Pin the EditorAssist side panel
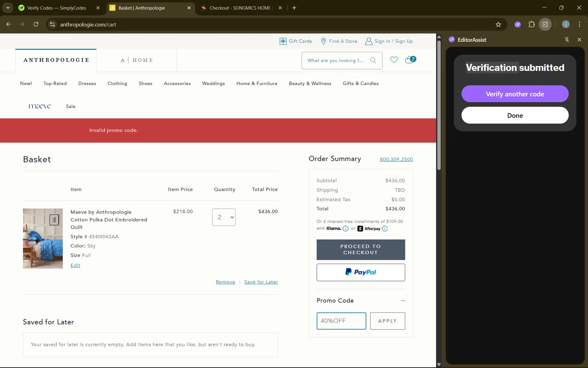 567,40
